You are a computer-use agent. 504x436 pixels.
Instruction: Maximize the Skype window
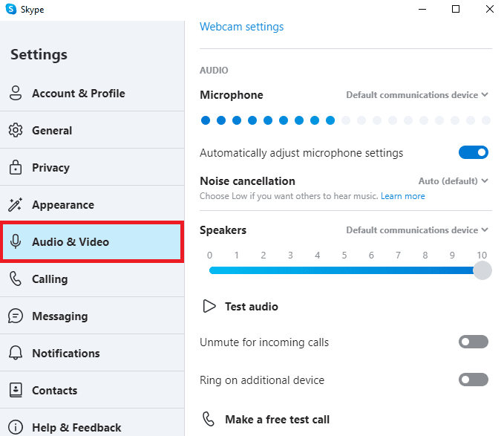[x=456, y=9]
